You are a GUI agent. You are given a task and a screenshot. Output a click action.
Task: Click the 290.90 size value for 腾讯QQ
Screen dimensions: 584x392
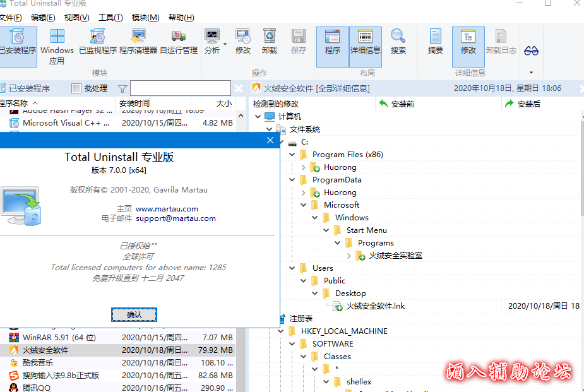tap(217, 388)
